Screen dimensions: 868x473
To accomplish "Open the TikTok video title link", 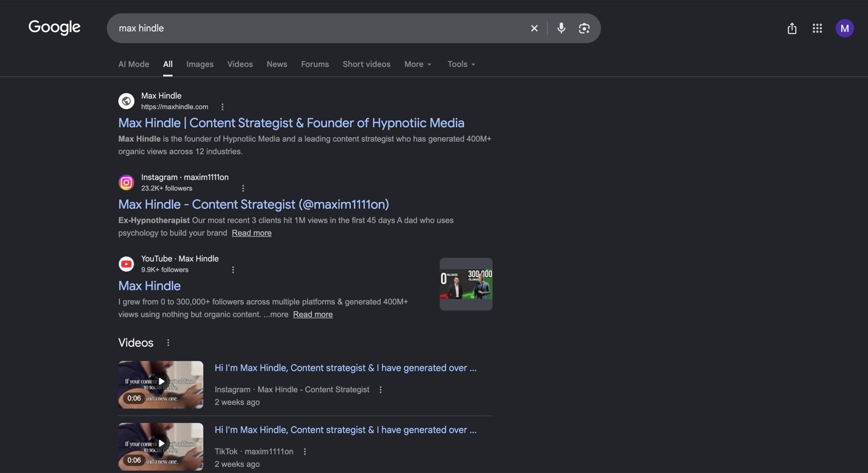I will pyautogui.click(x=346, y=430).
